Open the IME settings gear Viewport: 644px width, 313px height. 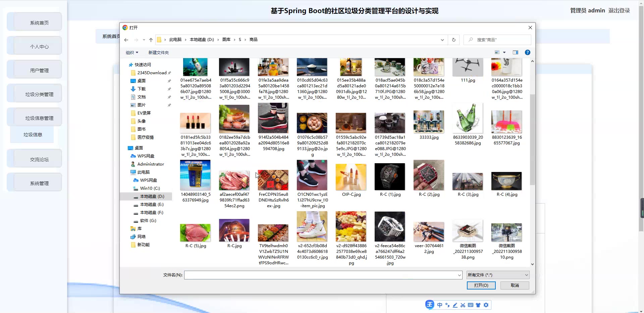486,305
